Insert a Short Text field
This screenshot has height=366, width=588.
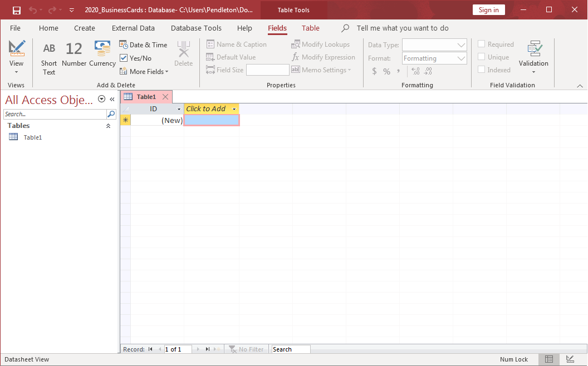point(49,58)
